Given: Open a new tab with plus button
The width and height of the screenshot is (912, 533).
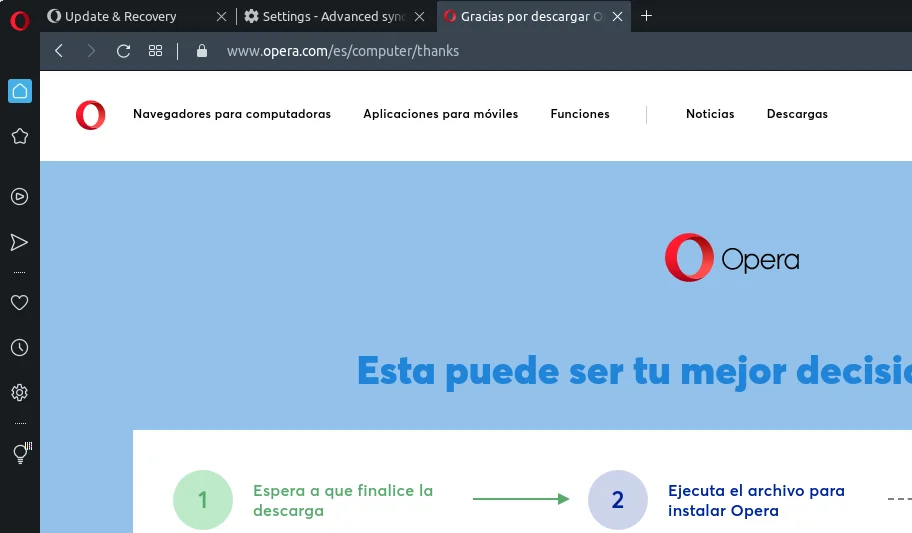Looking at the screenshot, I should click(646, 16).
